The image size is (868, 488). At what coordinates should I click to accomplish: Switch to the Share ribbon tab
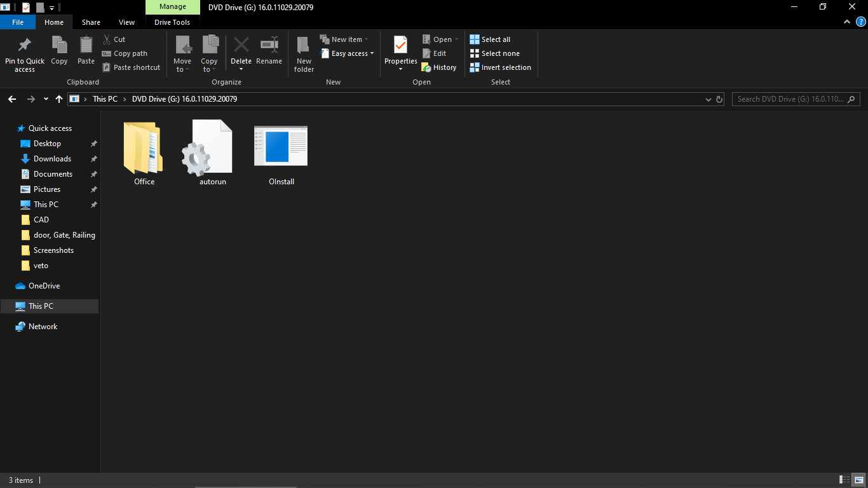click(91, 22)
